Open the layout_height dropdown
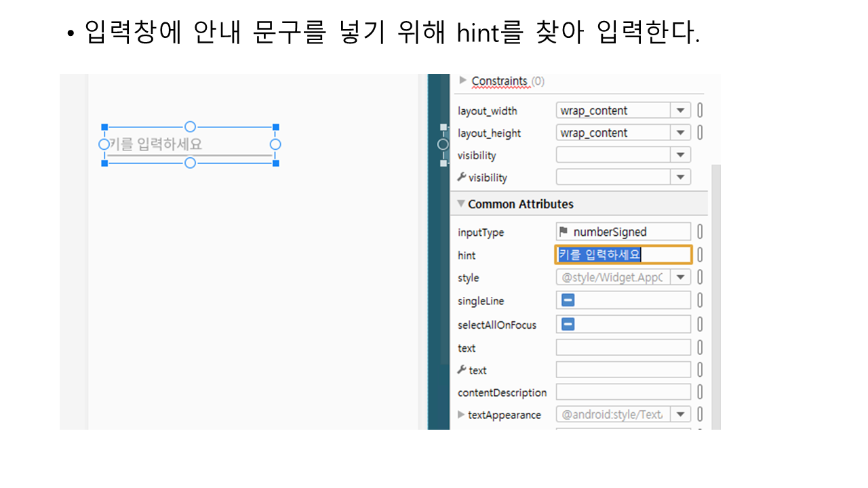The height and width of the screenshot is (488, 868). point(680,133)
